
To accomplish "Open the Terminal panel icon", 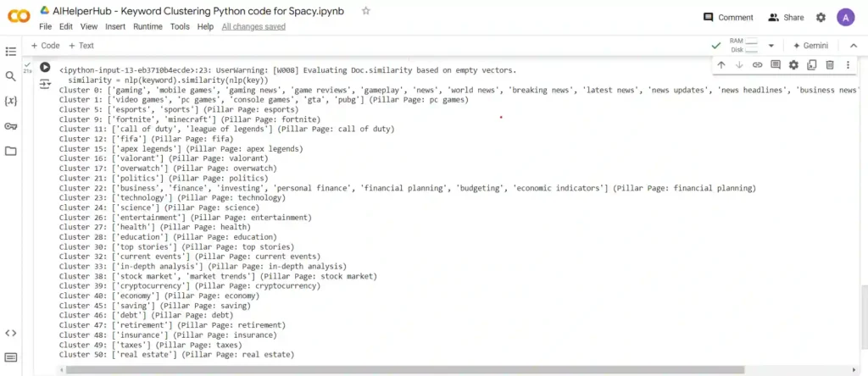I will click(x=10, y=357).
